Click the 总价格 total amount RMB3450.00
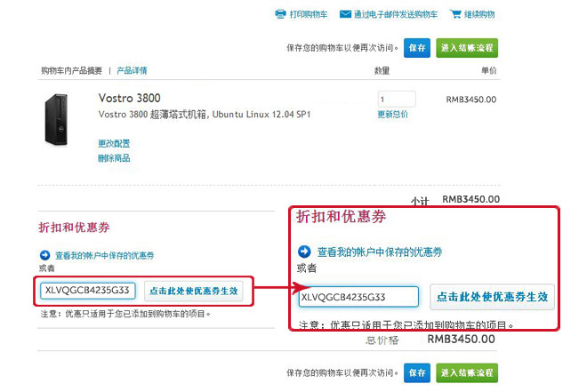587x392 pixels. click(x=462, y=340)
